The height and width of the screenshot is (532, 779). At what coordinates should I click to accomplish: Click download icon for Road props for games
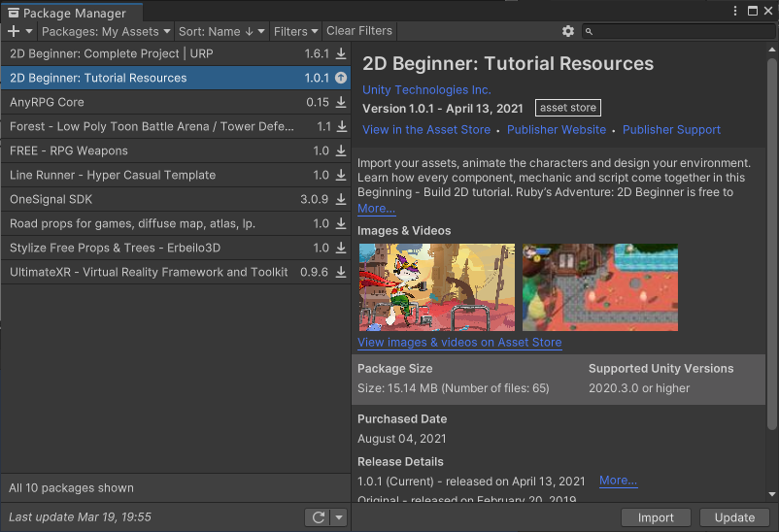341,223
